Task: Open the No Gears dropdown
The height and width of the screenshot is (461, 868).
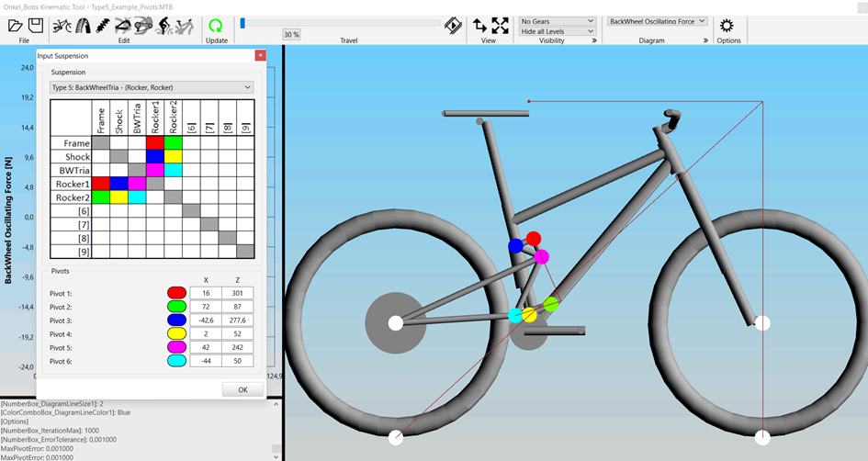Action: tap(558, 21)
